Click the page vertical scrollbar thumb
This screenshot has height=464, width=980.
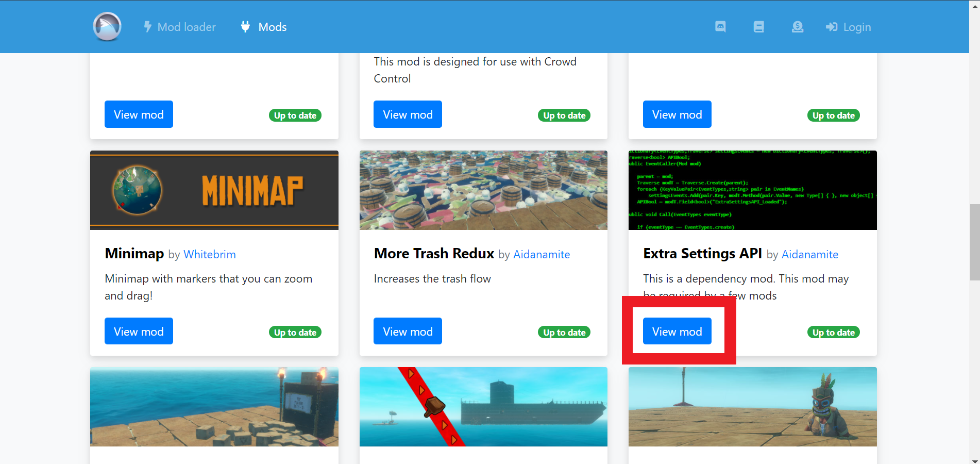coord(975,242)
